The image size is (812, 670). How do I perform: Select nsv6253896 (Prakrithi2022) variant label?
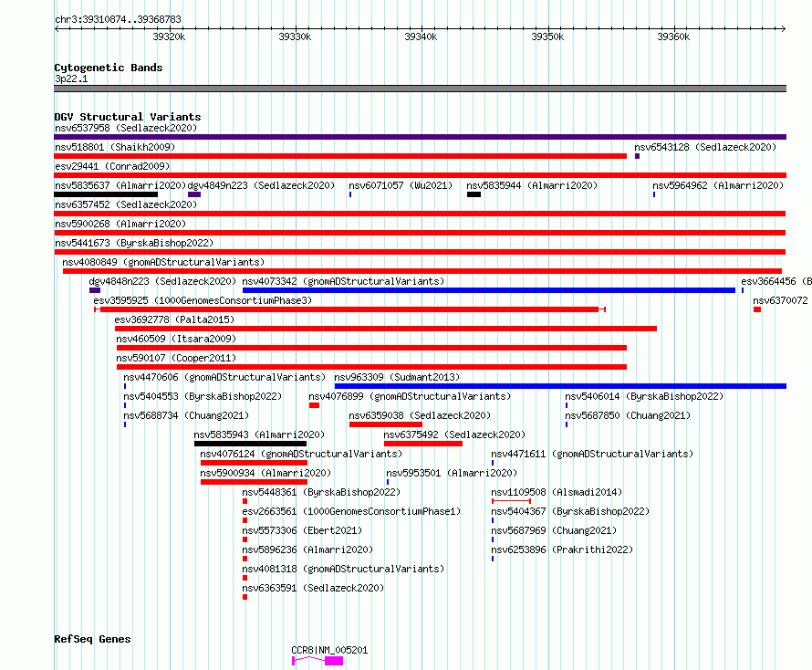click(x=562, y=550)
